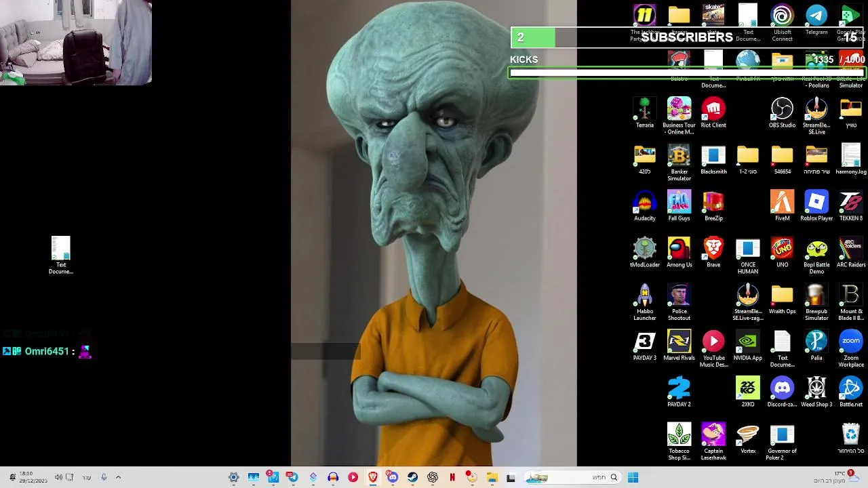Open YouTube Music Desktop shortcut
This screenshot has width=868, height=488.
pyautogui.click(x=713, y=349)
